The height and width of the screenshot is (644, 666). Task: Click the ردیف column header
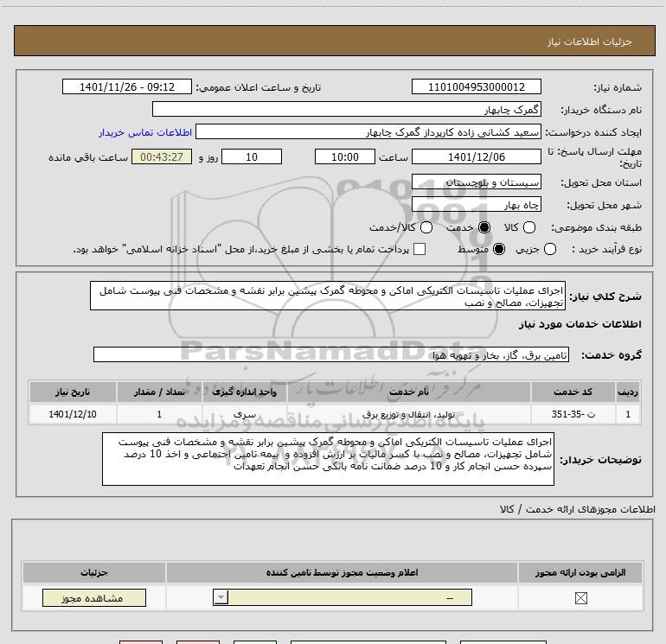pos(628,392)
